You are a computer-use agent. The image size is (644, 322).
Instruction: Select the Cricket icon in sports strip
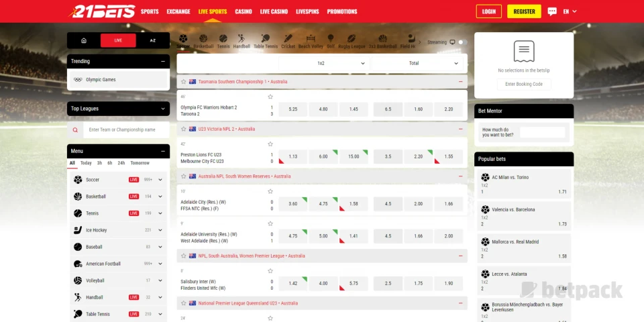point(288,39)
